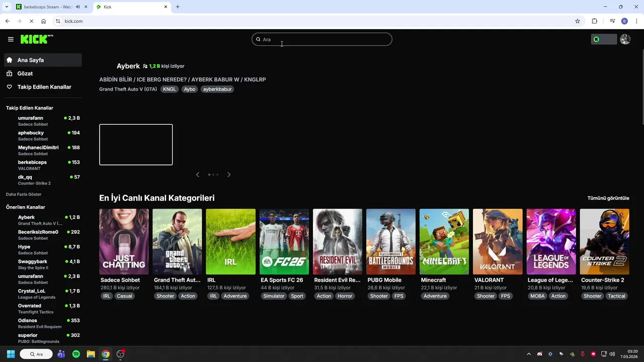
Task: Open PUBG Mobile category cover
Action: click(x=391, y=242)
